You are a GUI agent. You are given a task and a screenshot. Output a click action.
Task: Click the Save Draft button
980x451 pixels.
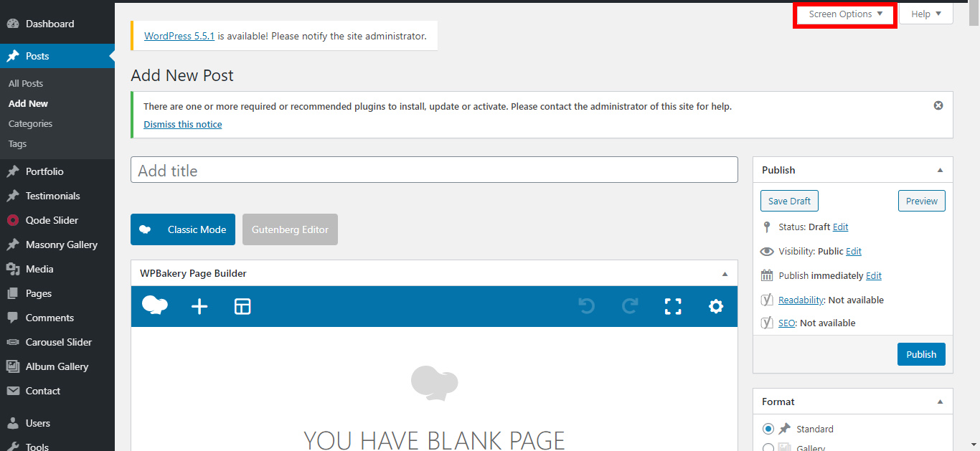789,201
